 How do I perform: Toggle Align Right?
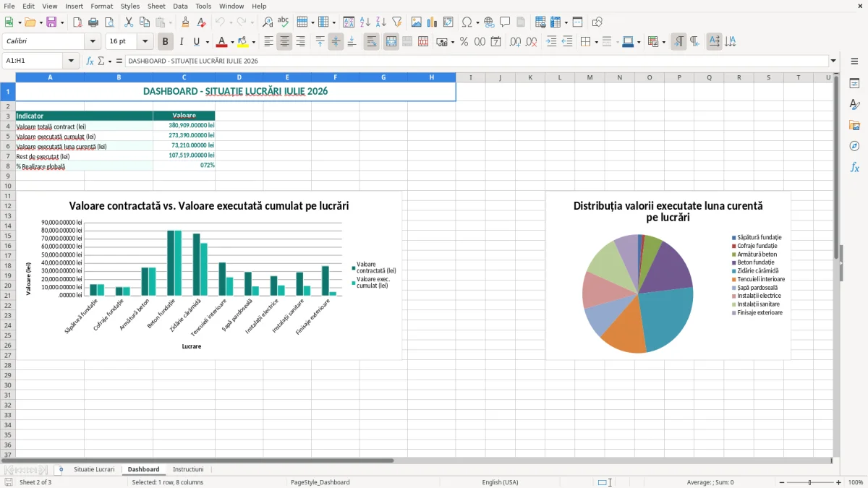[300, 42]
